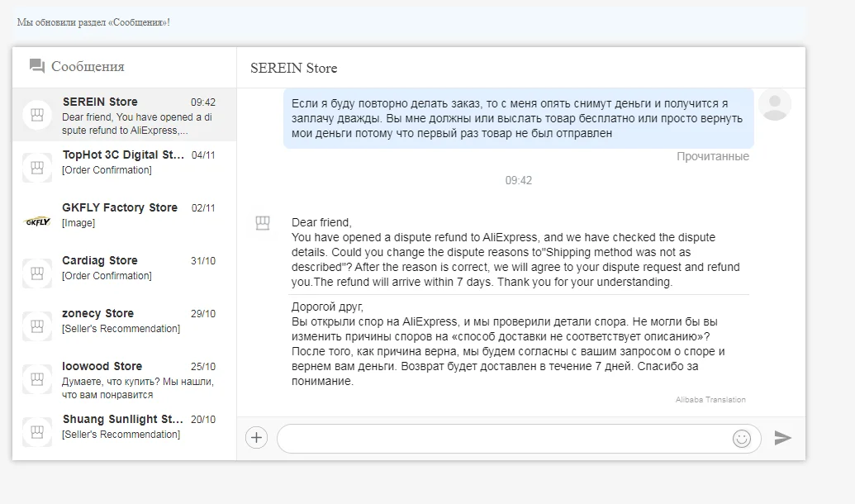Click the Alibaba Translation label

click(710, 400)
